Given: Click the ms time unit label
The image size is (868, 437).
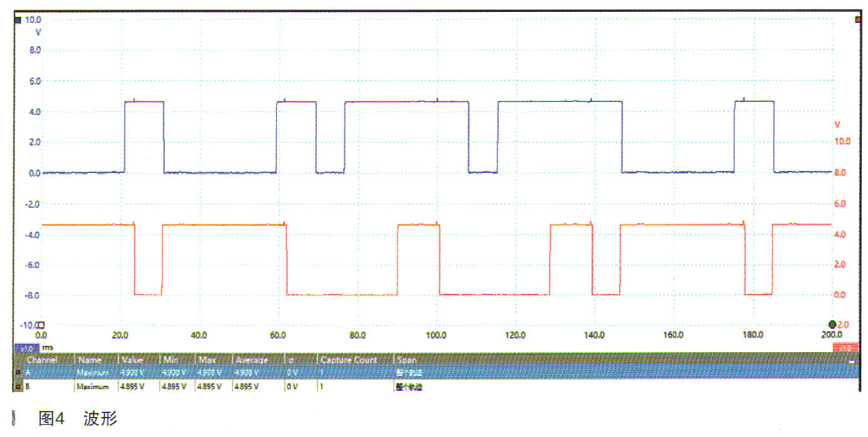Looking at the screenshot, I should pos(48,348).
